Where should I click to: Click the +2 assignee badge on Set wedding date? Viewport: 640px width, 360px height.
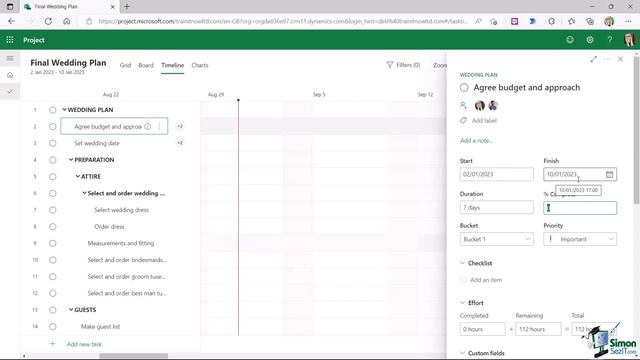tap(180, 143)
